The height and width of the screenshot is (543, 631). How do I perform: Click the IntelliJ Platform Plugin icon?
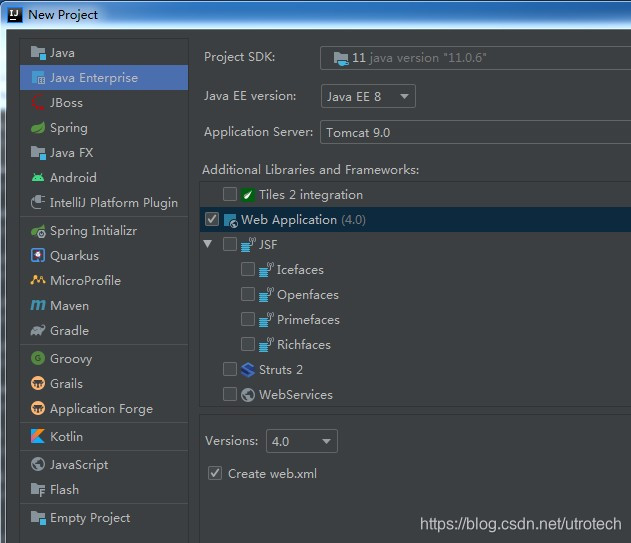click(38, 202)
